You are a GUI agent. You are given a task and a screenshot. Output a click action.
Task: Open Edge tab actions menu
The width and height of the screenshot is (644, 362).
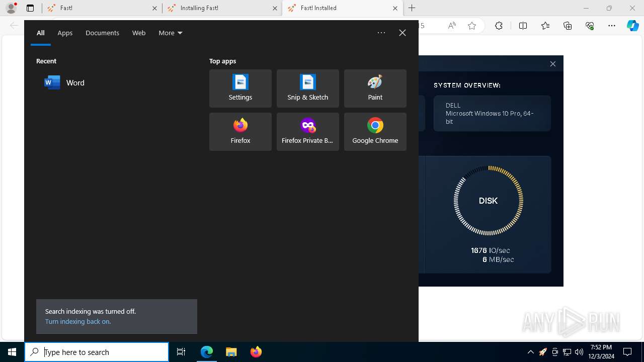click(x=30, y=8)
